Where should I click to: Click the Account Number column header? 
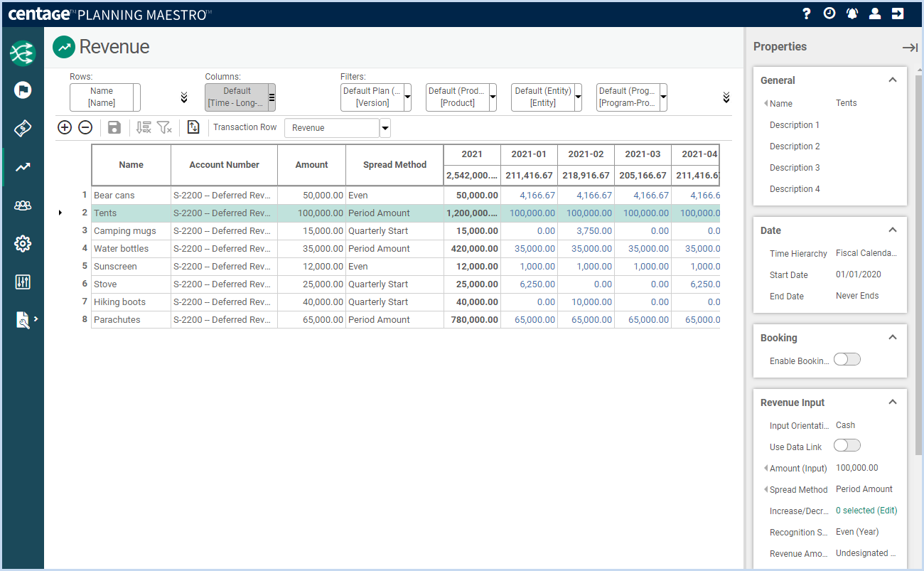(x=225, y=165)
